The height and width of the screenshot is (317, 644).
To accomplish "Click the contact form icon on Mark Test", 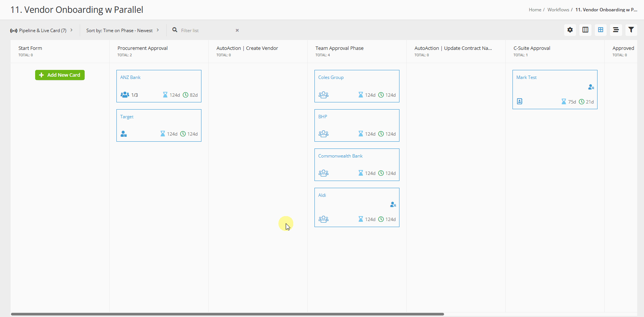I will click(520, 101).
